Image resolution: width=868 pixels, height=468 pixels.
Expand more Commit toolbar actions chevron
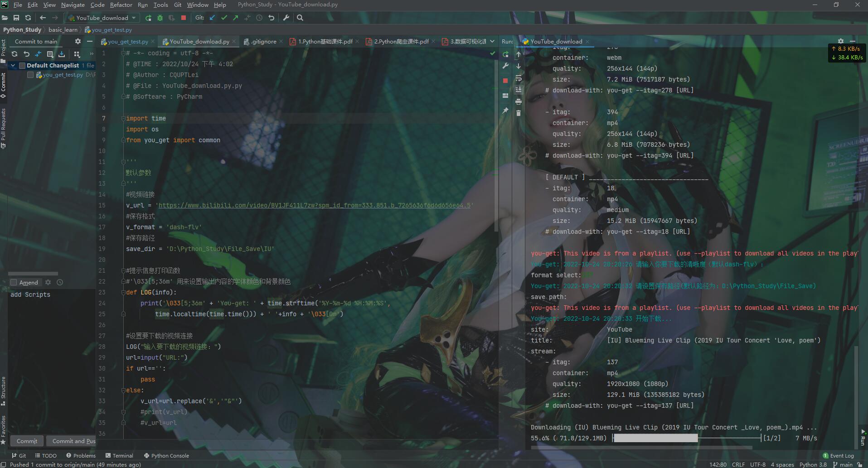[92, 54]
